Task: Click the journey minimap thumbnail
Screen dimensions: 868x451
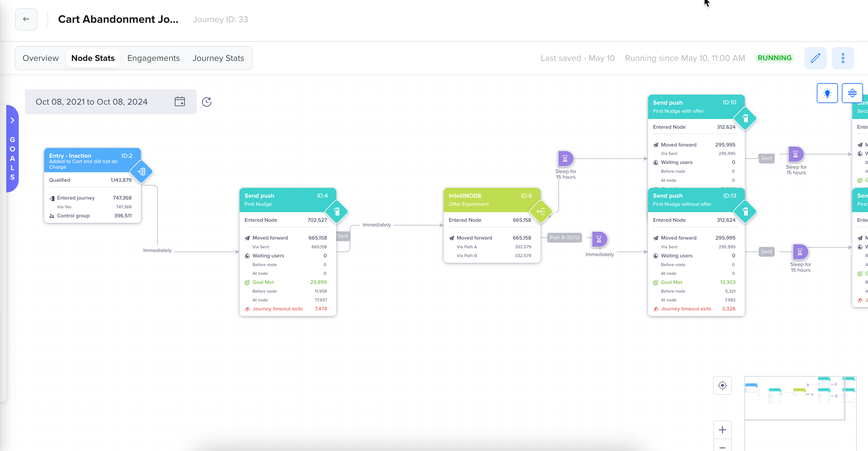Action: click(800, 413)
